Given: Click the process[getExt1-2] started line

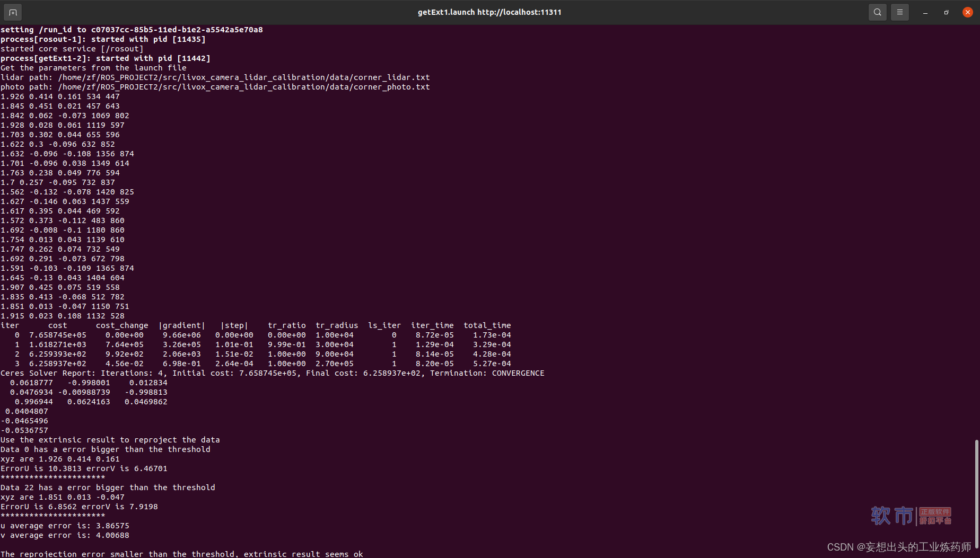Looking at the screenshot, I should [106, 58].
